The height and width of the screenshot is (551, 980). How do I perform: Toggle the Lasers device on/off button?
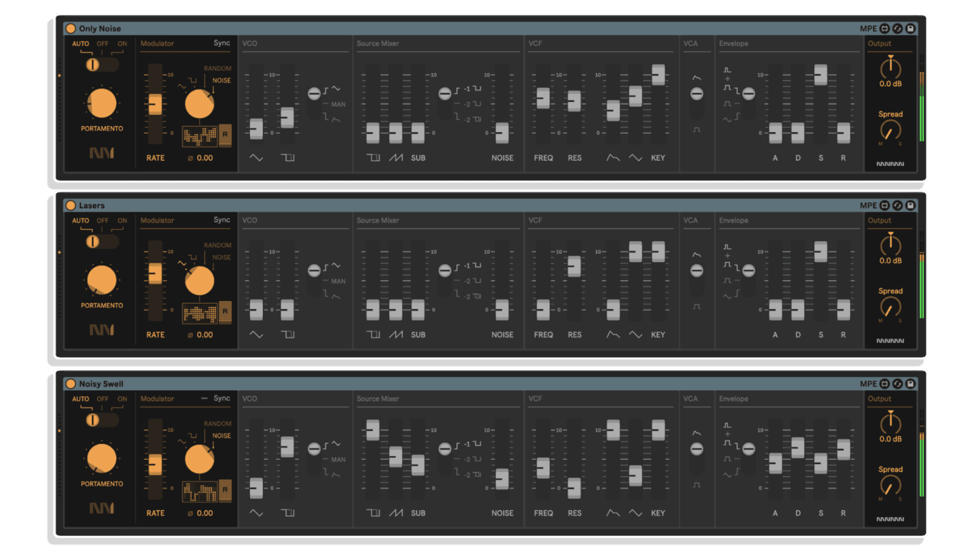pos(71,205)
